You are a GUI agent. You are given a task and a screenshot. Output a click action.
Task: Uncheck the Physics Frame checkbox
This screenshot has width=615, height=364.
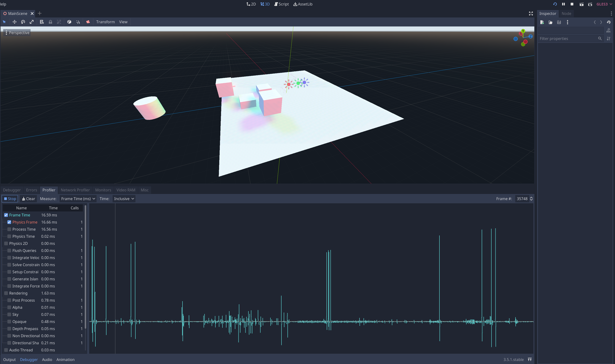pyautogui.click(x=9, y=222)
